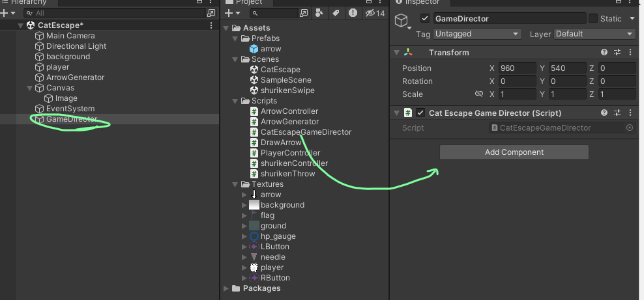This screenshot has width=644, height=300.
Task: Click the Project Search by Type icon
Action: pos(319,13)
